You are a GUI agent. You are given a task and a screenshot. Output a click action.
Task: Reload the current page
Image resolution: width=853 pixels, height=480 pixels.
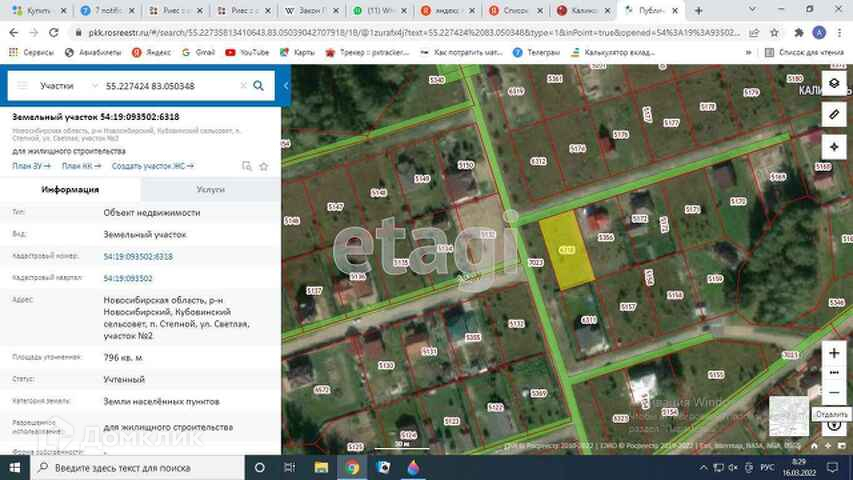tap(53, 33)
